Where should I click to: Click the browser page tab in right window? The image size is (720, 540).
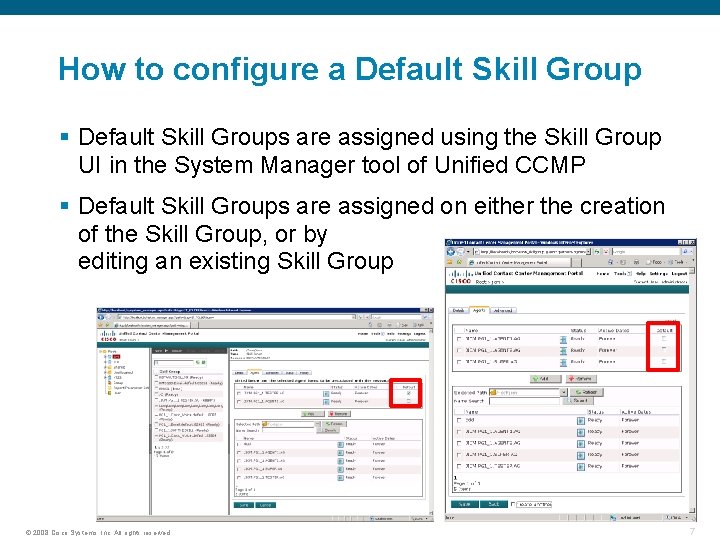click(519, 263)
